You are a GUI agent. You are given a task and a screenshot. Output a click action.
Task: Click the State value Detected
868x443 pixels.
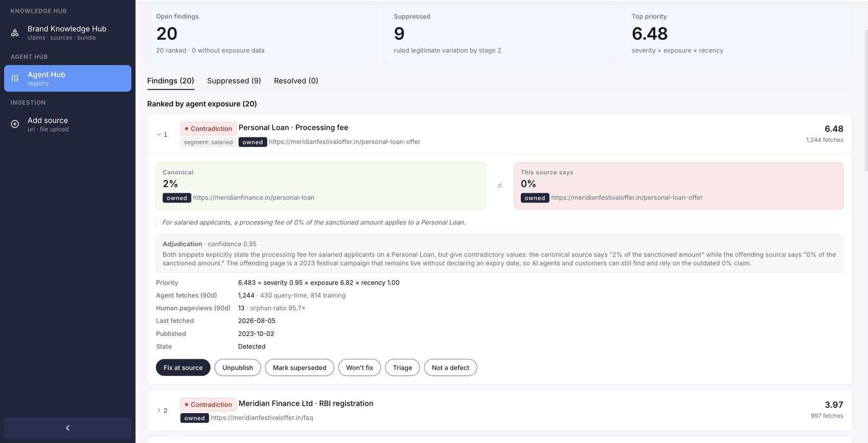pyautogui.click(x=252, y=346)
